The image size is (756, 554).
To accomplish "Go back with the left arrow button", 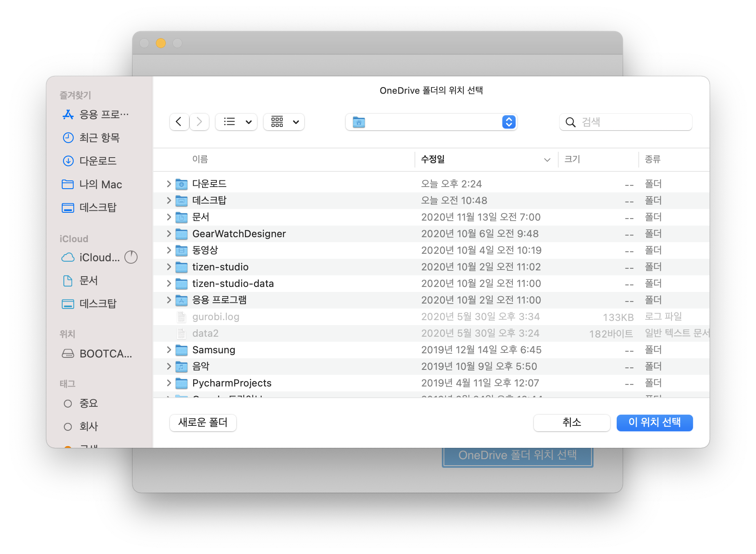I will (179, 122).
